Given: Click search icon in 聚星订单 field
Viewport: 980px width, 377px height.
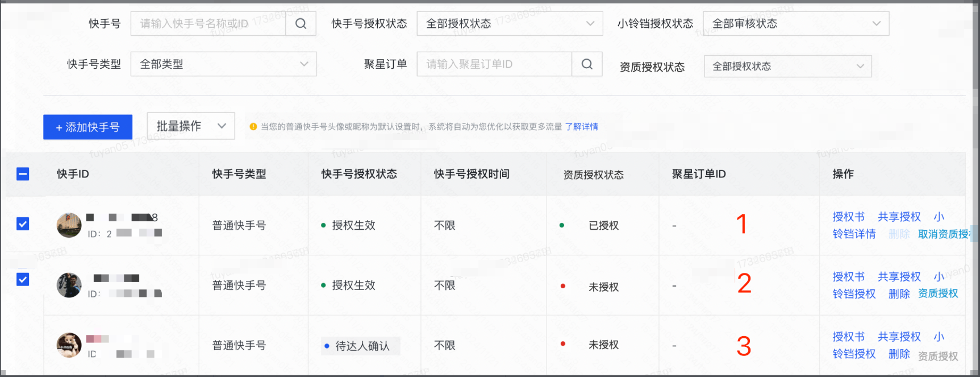Looking at the screenshot, I should tap(587, 64).
